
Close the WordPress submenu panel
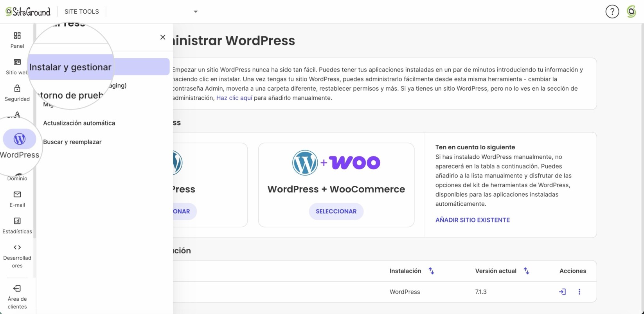tap(163, 37)
